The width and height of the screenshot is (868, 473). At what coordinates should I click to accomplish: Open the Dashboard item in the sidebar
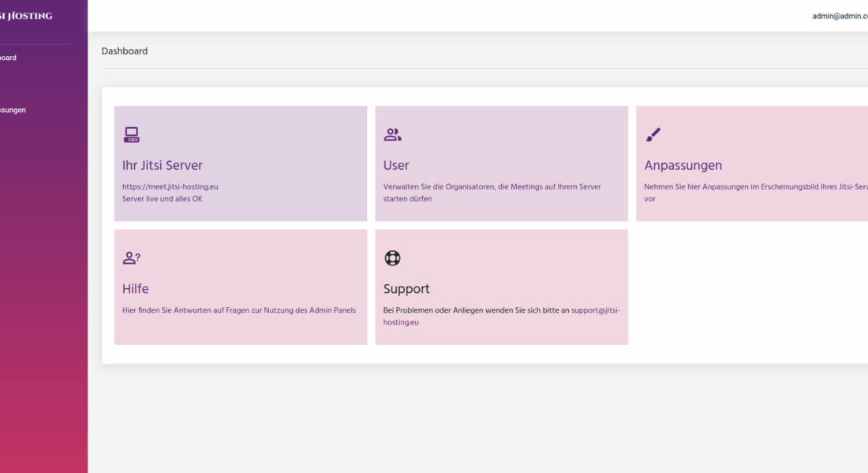click(8, 58)
